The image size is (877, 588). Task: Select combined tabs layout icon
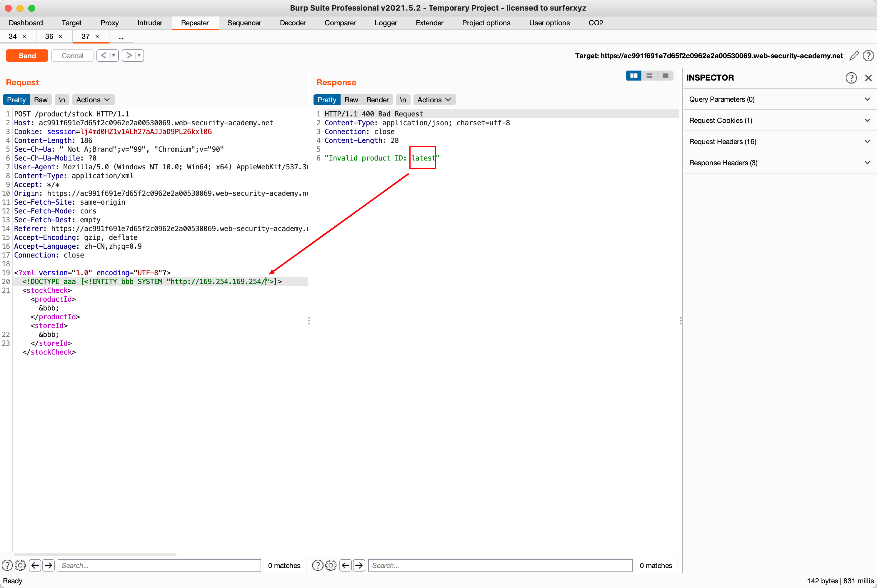tap(666, 76)
